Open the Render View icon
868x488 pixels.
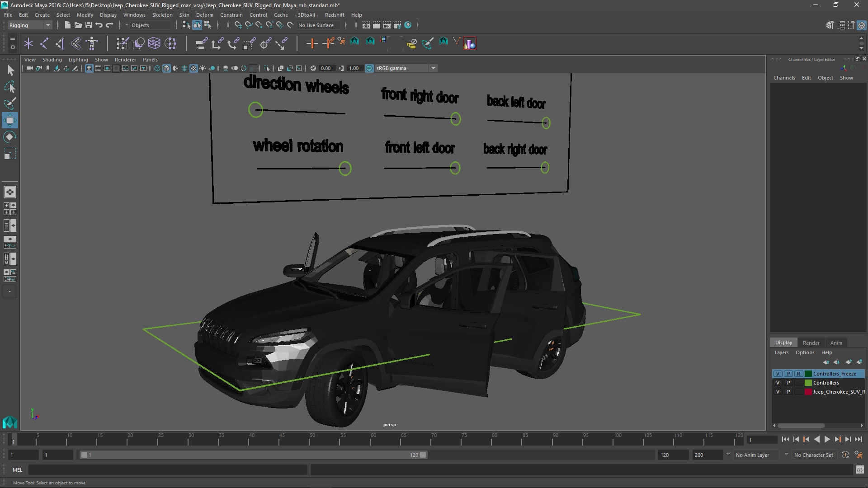(x=366, y=25)
